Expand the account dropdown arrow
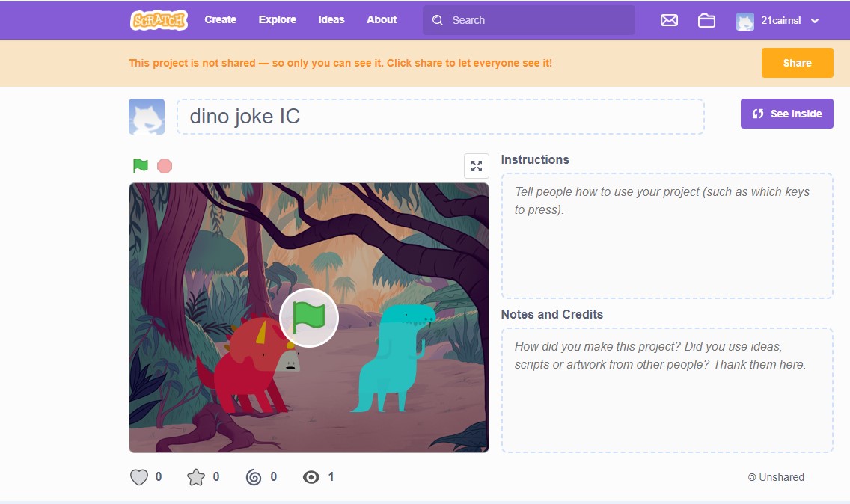This screenshot has height=504, width=850. coord(815,21)
